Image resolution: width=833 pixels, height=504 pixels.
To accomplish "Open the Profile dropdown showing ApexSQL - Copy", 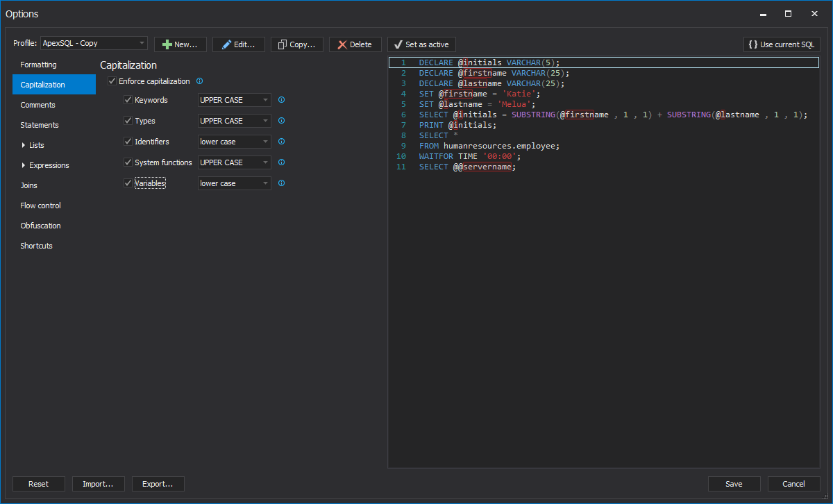I will tap(94, 43).
